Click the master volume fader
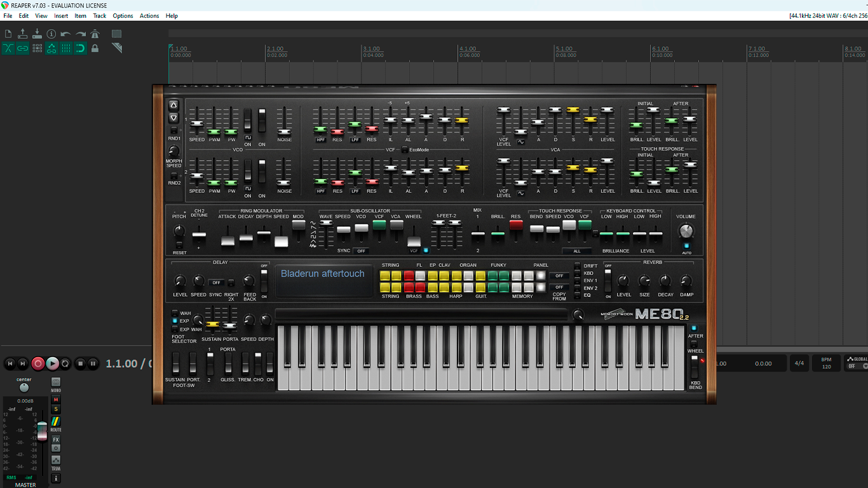This screenshot has width=868, height=488. 42,430
